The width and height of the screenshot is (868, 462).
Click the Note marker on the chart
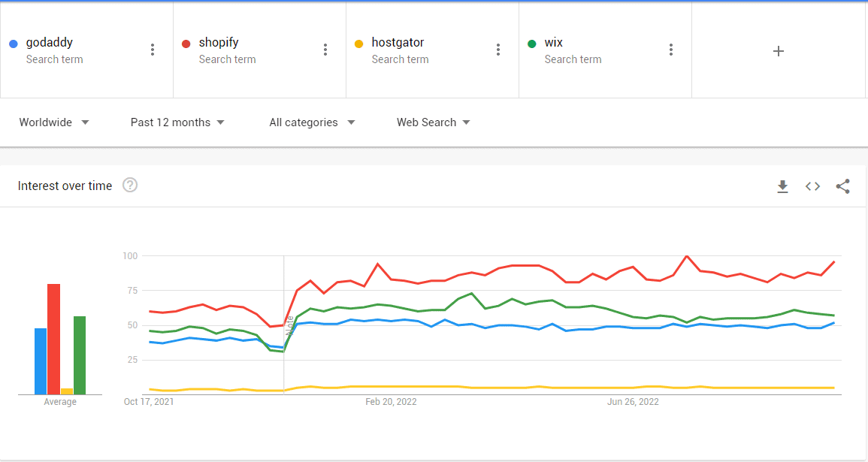(289, 326)
